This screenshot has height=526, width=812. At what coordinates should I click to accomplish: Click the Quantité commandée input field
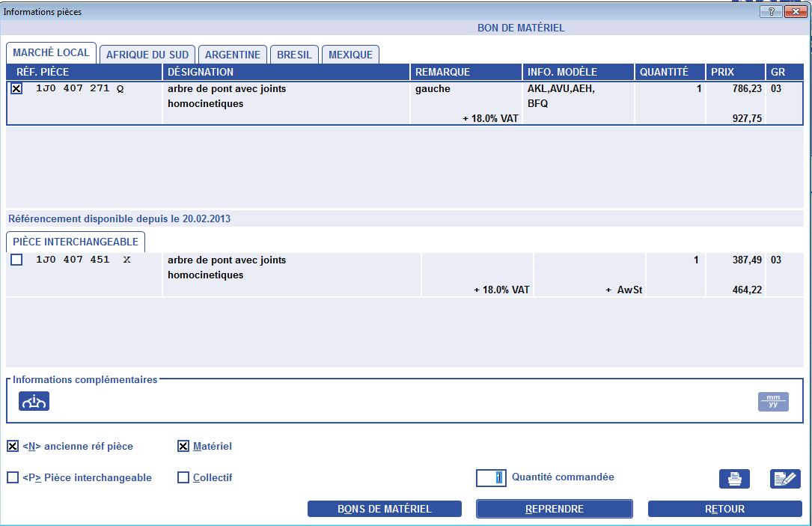pyautogui.click(x=491, y=478)
